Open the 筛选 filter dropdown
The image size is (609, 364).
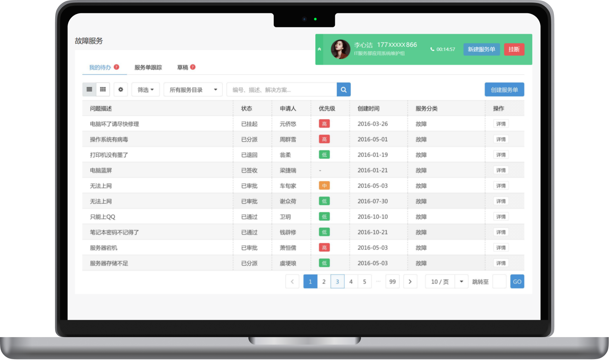[x=145, y=89]
